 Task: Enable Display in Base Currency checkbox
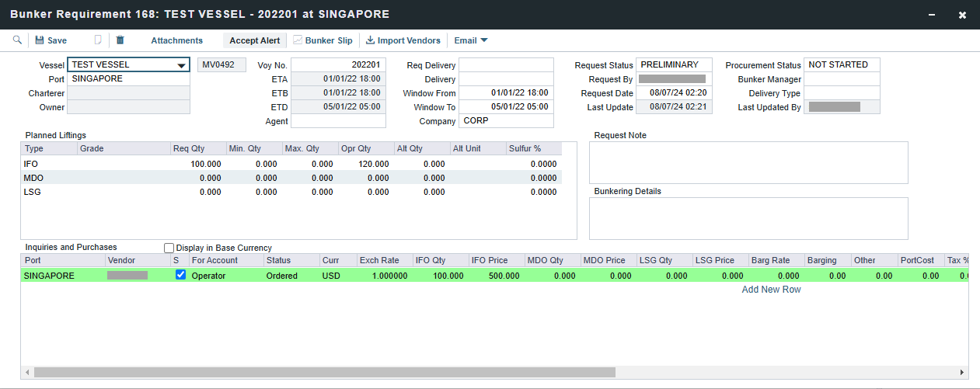click(x=169, y=248)
